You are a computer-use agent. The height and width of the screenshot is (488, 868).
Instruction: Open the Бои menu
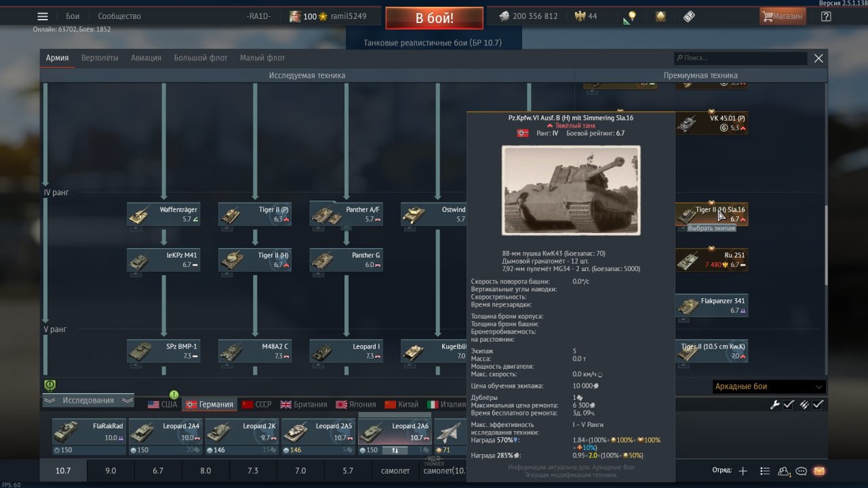pyautogui.click(x=73, y=16)
